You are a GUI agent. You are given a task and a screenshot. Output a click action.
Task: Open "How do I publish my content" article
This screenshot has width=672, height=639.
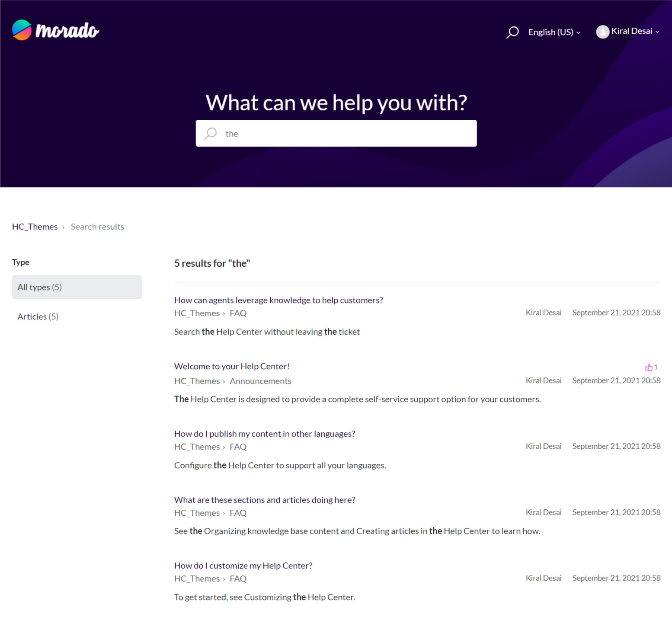pos(265,434)
